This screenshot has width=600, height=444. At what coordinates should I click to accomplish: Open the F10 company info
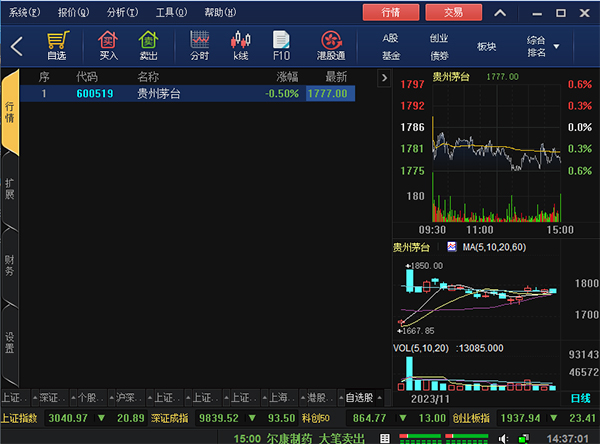(281, 45)
